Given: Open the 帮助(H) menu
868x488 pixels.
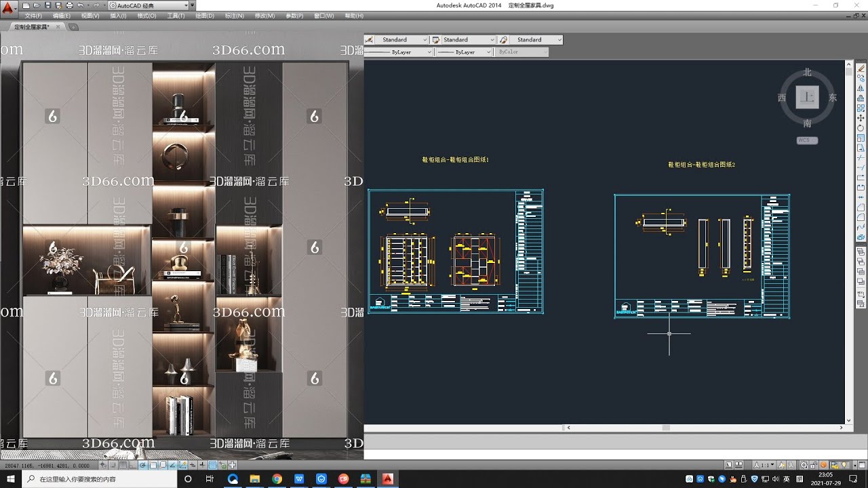Looking at the screenshot, I should [354, 16].
